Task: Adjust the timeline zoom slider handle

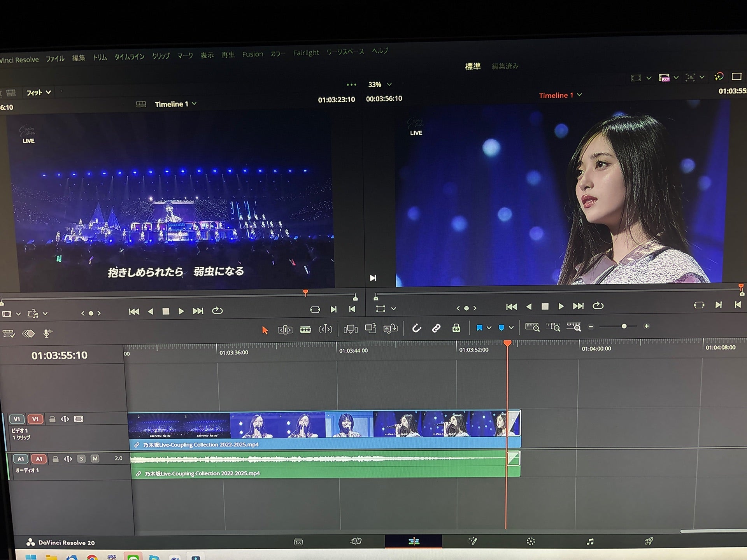Action: 624,326
